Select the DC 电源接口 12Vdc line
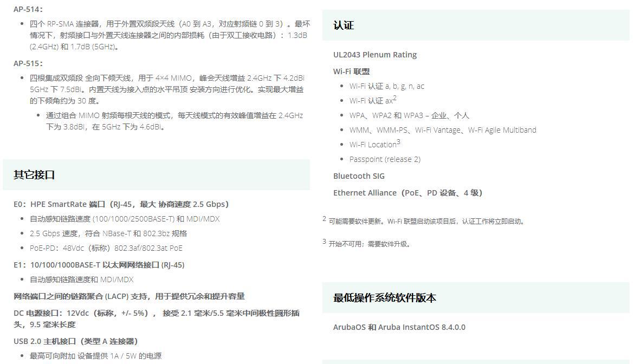Screen dimensions: 634x364 157,318
